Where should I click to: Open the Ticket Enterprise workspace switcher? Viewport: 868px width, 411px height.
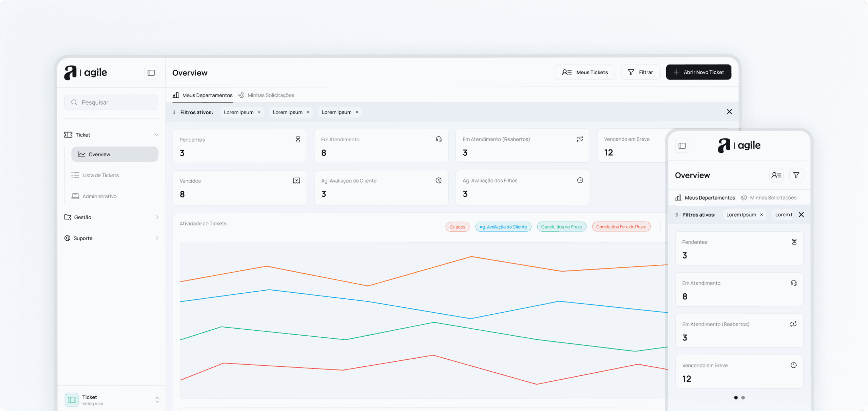click(157, 400)
